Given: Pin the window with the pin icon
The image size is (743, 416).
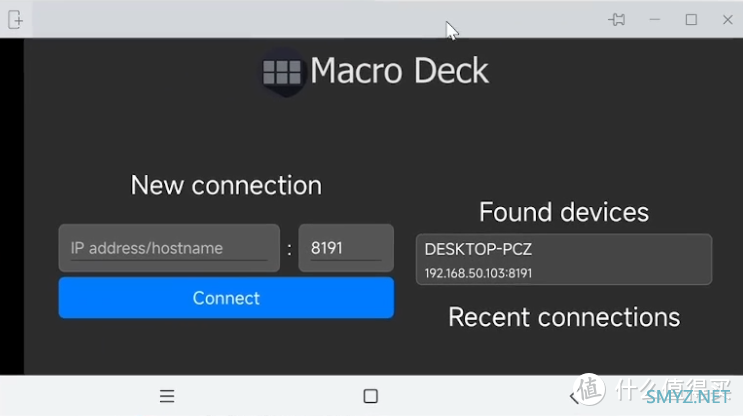Looking at the screenshot, I should [x=616, y=19].
